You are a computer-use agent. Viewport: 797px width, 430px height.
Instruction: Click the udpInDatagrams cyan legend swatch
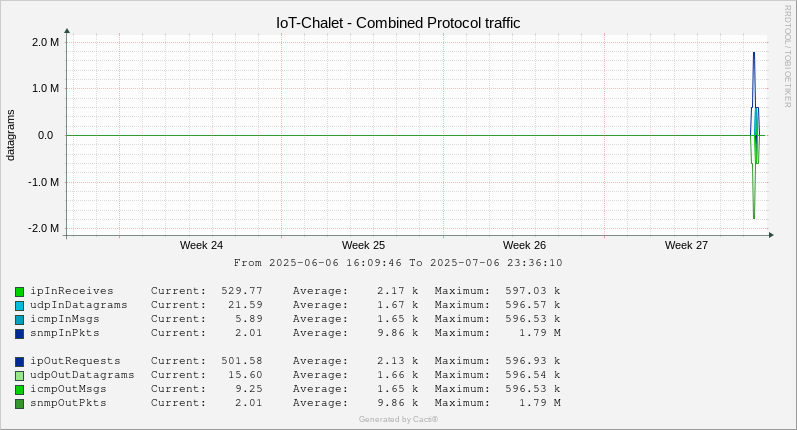click(x=19, y=306)
